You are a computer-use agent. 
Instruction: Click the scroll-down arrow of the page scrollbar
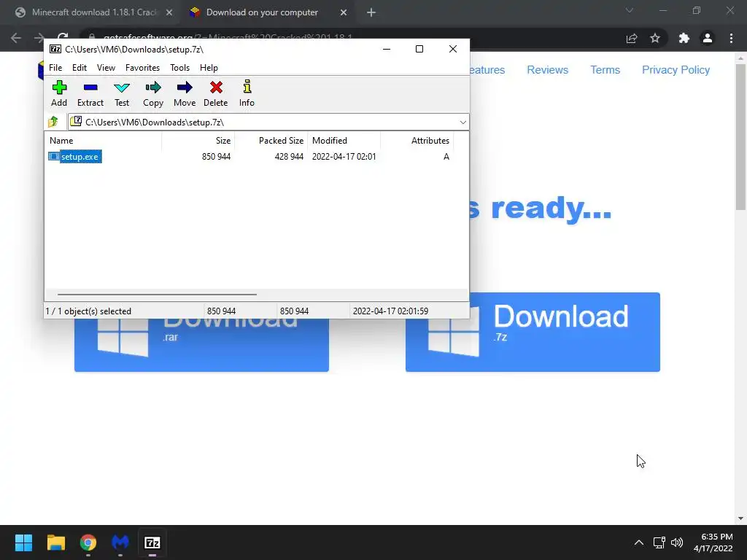click(740, 518)
